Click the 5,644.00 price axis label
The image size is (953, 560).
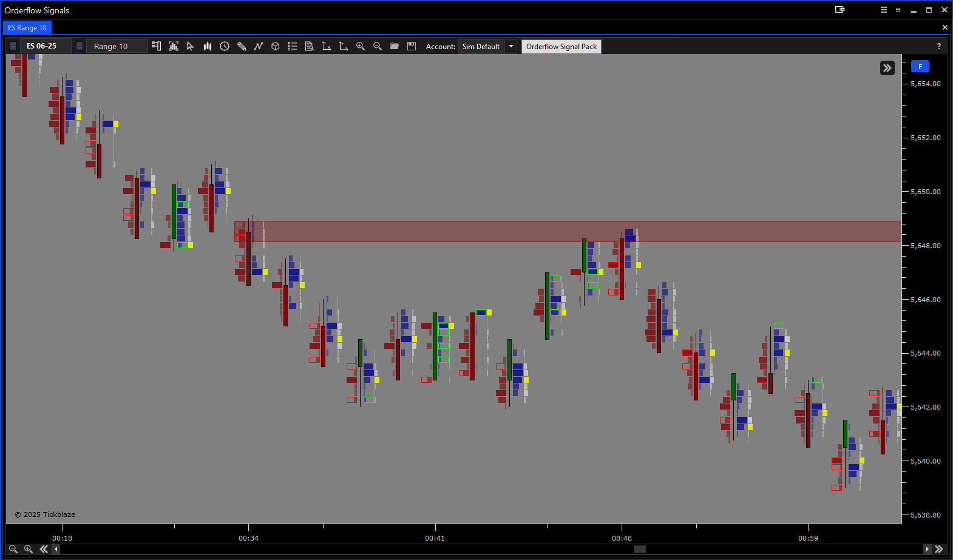[926, 353]
